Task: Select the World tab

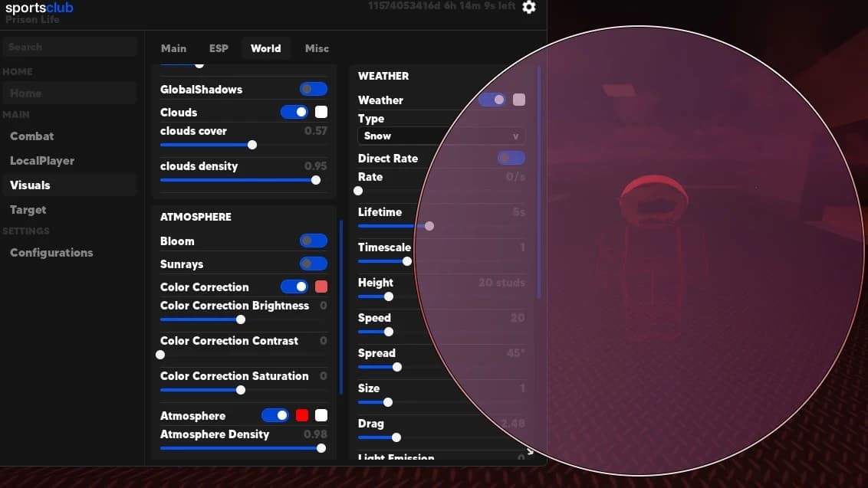Action: [266, 49]
